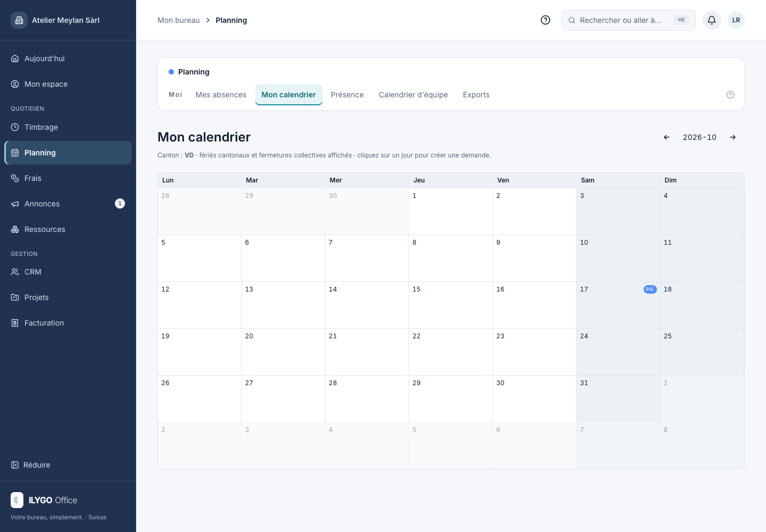Viewport: 766px width, 532px height.
Task: Go to previous month arrow
Action: pyautogui.click(x=667, y=137)
